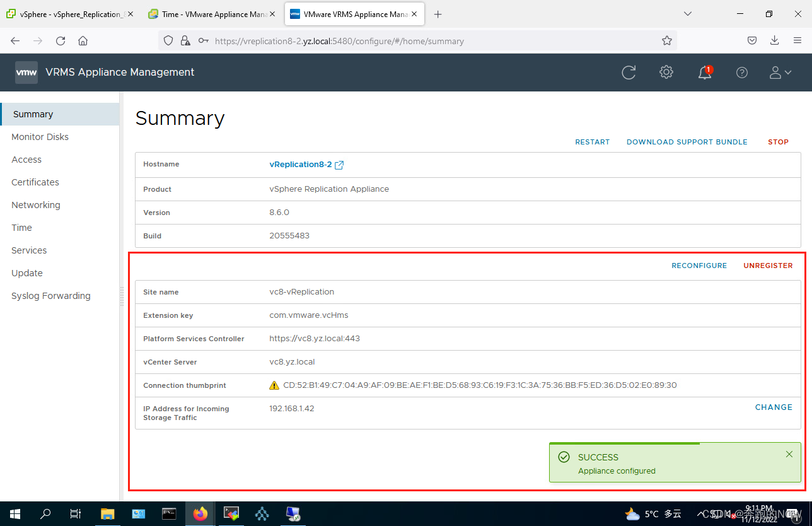Dismiss the SUCCESS notification with its X
This screenshot has width=812, height=526.
point(789,454)
